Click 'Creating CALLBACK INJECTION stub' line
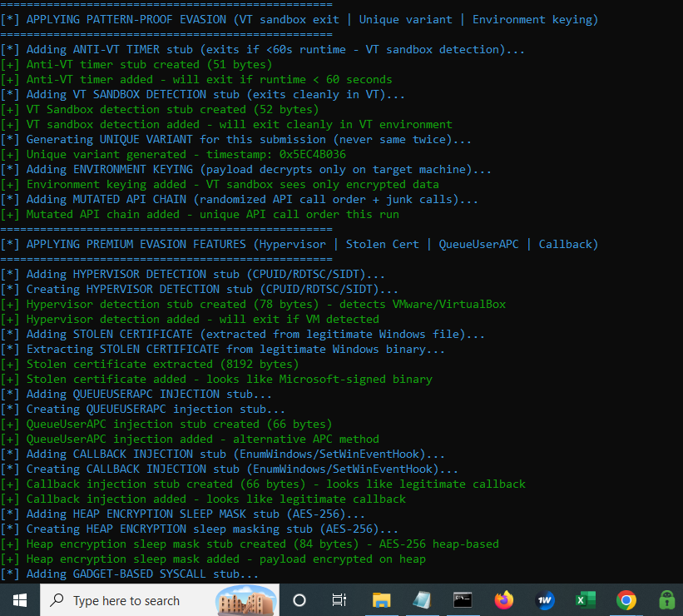This screenshot has width=683, height=616. coord(229,469)
